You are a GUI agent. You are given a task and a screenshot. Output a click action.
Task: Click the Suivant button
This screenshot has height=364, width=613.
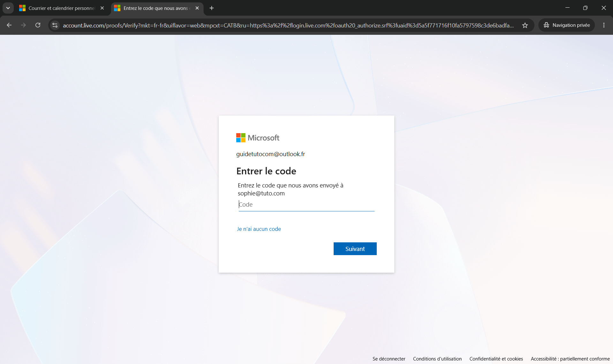[355, 249]
